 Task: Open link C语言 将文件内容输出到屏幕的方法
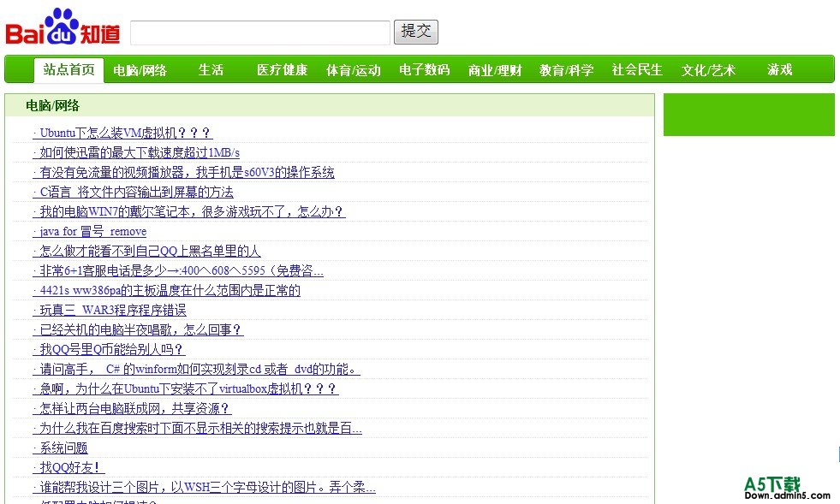[133, 193]
